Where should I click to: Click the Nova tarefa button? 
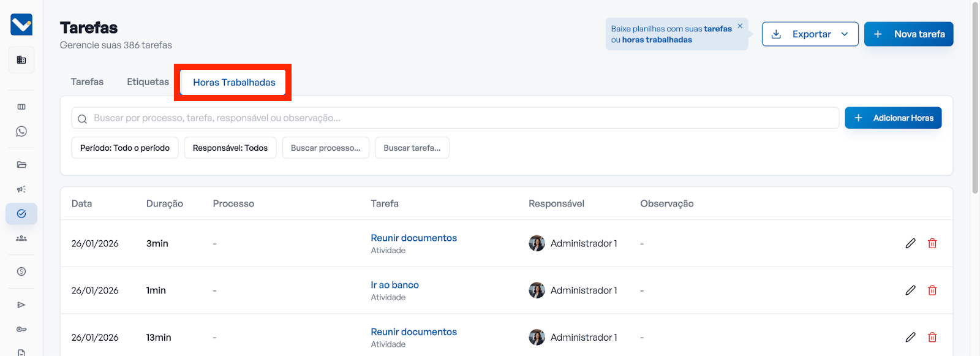(908, 34)
